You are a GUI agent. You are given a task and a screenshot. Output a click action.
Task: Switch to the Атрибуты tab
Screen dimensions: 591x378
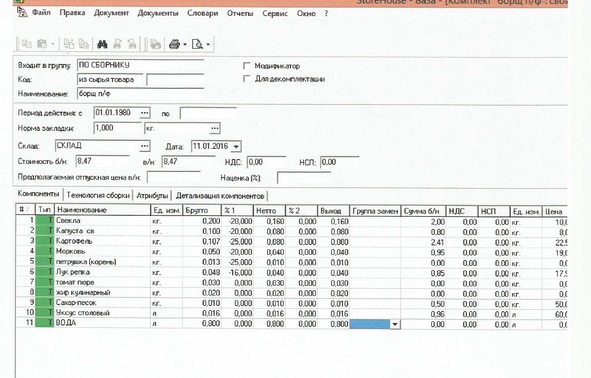pyautogui.click(x=152, y=196)
